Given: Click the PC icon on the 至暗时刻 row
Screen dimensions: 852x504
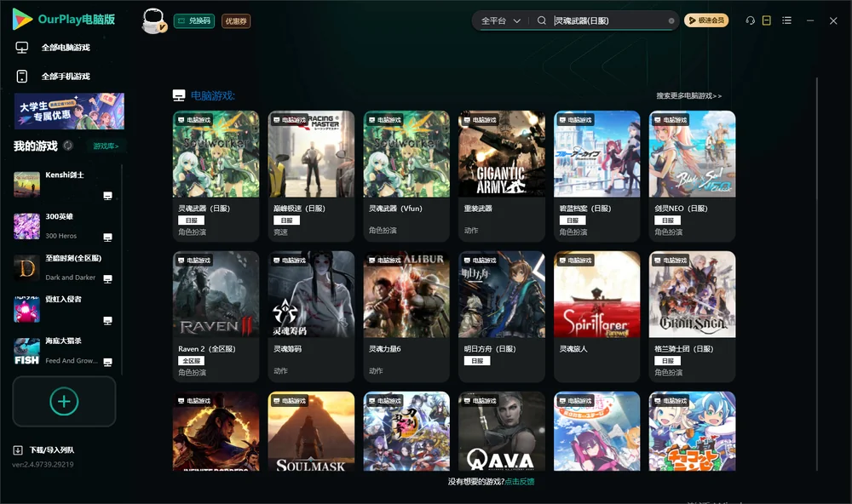Looking at the screenshot, I should pyautogui.click(x=107, y=279).
